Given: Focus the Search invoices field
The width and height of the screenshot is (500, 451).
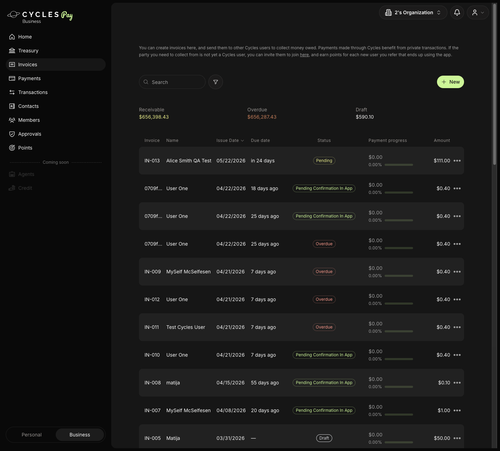Looking at the screenshot, I should pos(172,82).
